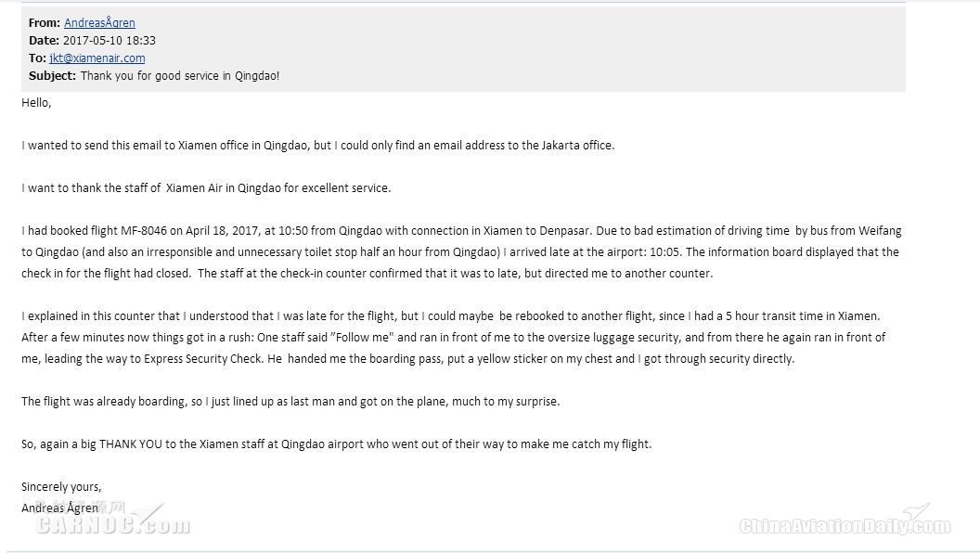
Task: Click the 2017-05-10 18:33 timestamp
Action: pyautogui.click(x=110, y=41)
